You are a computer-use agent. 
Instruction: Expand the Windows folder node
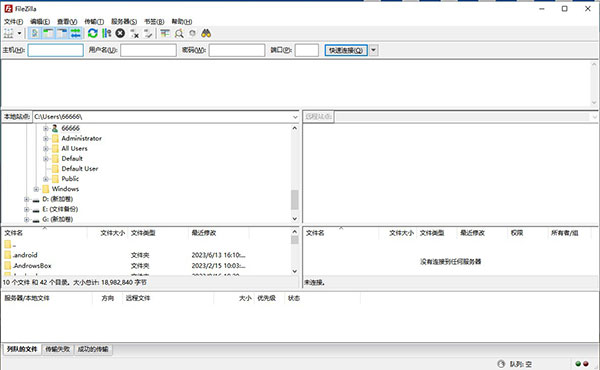coord(36,189)
